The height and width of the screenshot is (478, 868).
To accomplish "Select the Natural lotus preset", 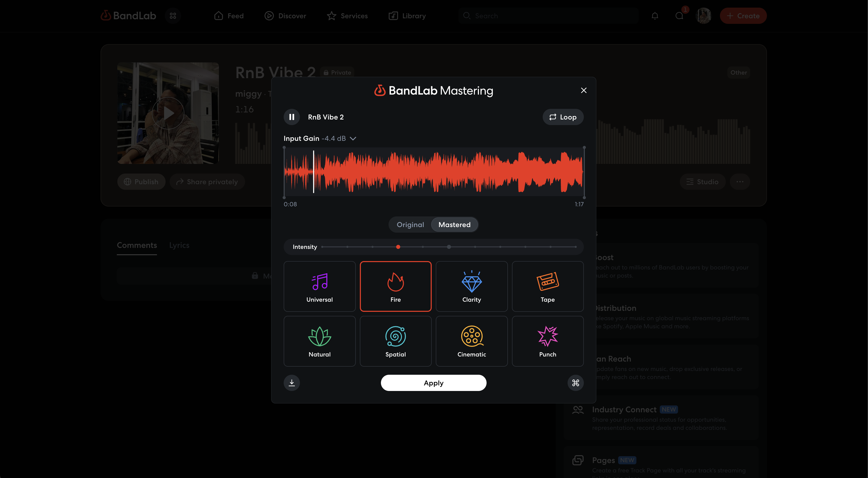I will tap(319, 341).
